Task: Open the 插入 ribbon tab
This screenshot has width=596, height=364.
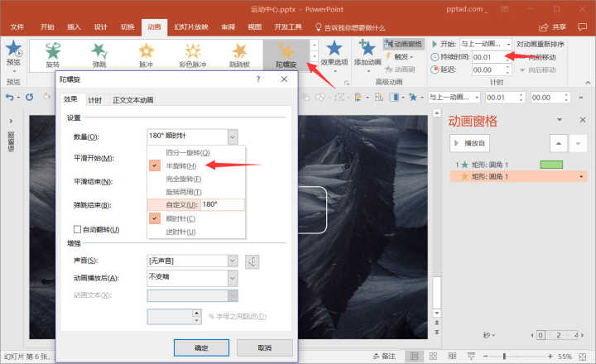Action: coord(74,27)
